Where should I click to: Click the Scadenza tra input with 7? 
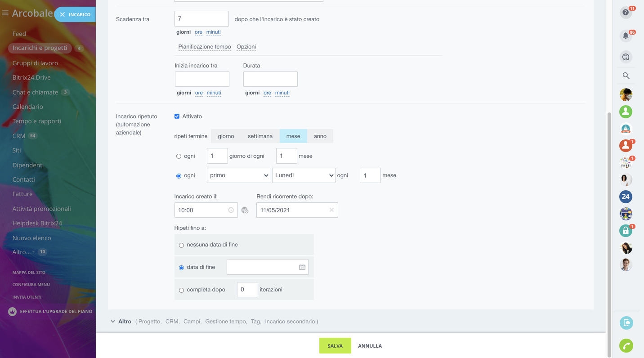coord(201,18)
